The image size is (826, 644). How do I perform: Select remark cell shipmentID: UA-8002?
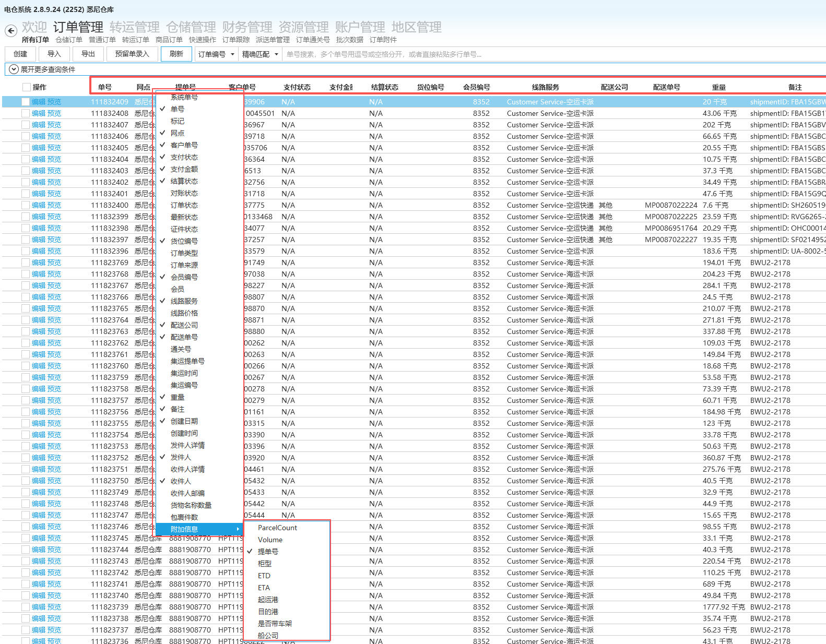point(788,251)
